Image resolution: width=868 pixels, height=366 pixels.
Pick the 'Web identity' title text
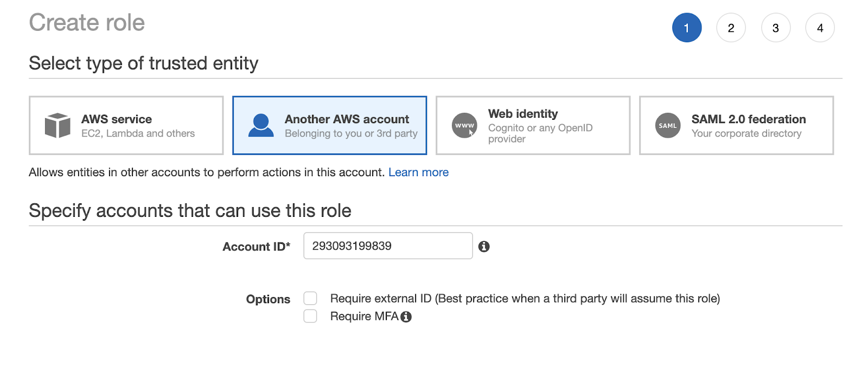tap(523, 114)
